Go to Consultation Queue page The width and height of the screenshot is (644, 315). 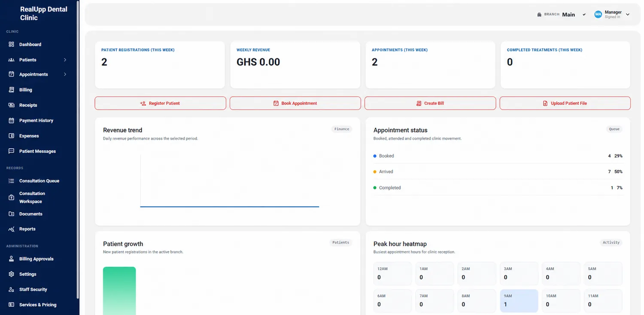39,181
